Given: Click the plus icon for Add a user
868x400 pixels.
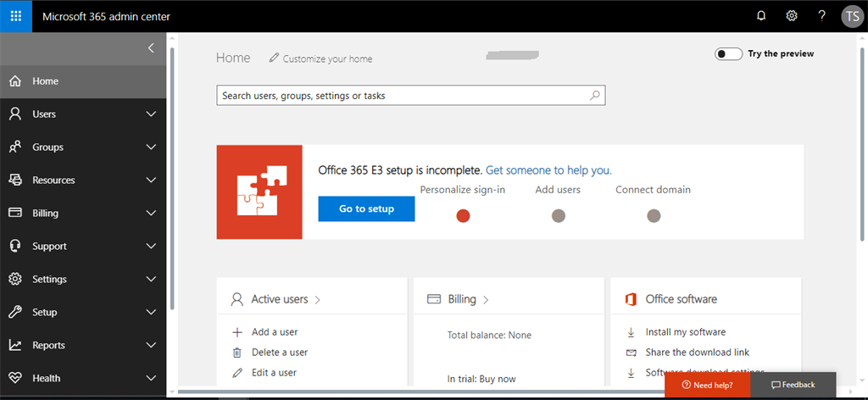Looking at the screenshot, I should point(237,332).
